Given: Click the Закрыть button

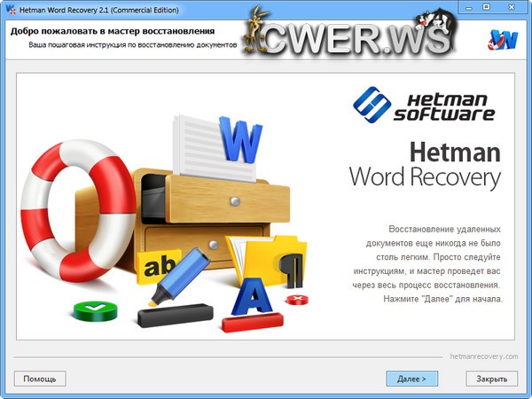Looking at the screenshot, I should point(491,379).
